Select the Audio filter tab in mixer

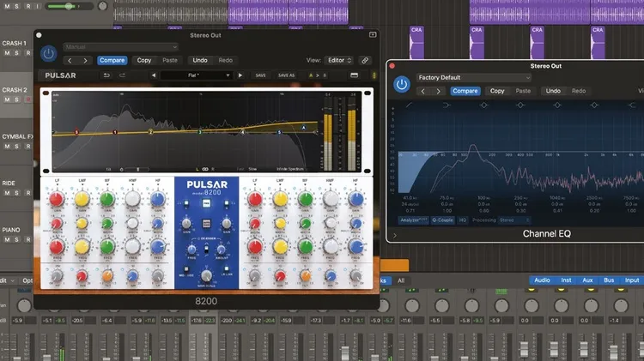coord(542,280)
